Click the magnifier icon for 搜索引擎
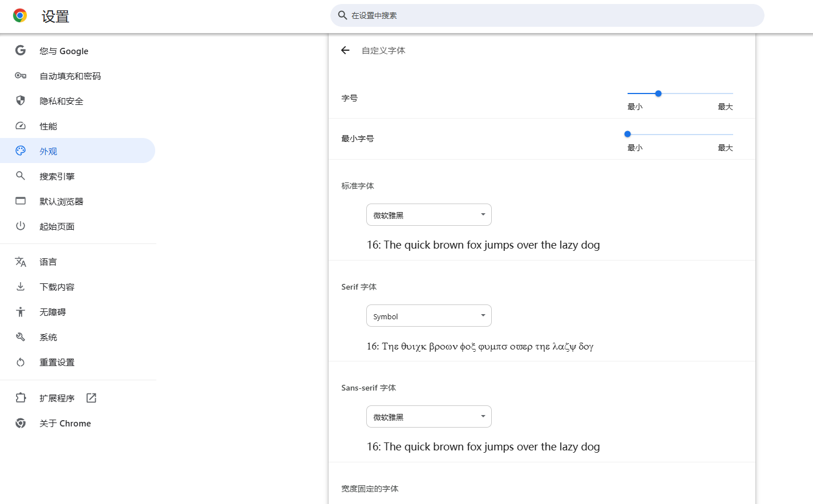This screenshot has height=504, width=813. click(21, 176)
